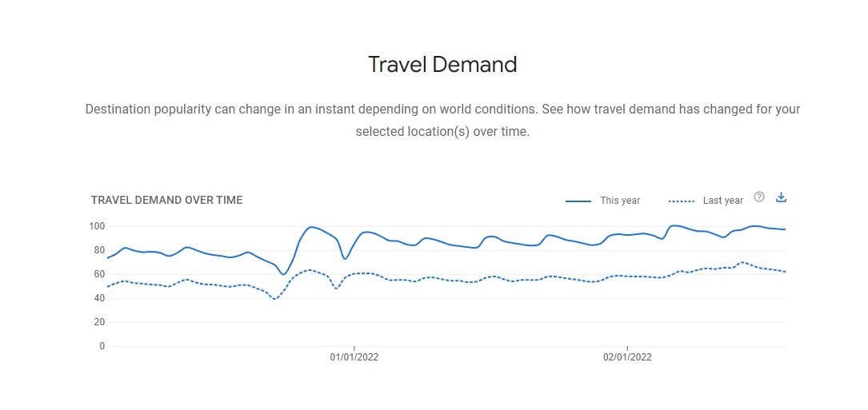The width and height of the screenshot is (868, 410).
Task: Download the travel demand chart data
Action: coord(782,197)
